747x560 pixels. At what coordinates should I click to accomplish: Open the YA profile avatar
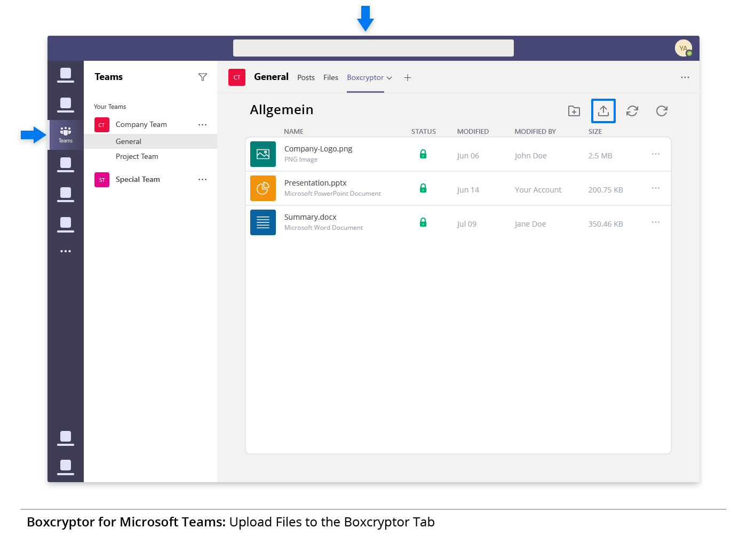point(684,48)
